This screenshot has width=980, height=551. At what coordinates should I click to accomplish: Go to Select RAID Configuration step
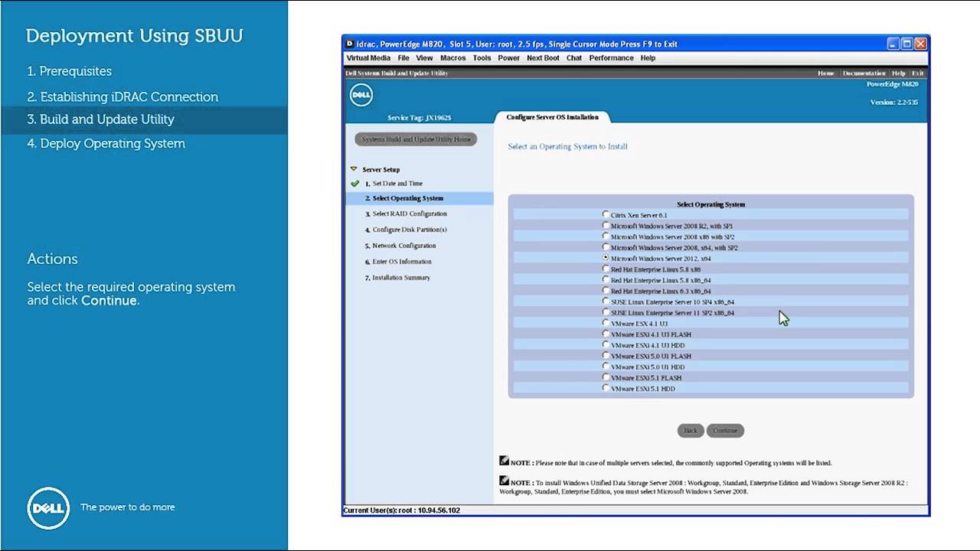click(410, 214)
